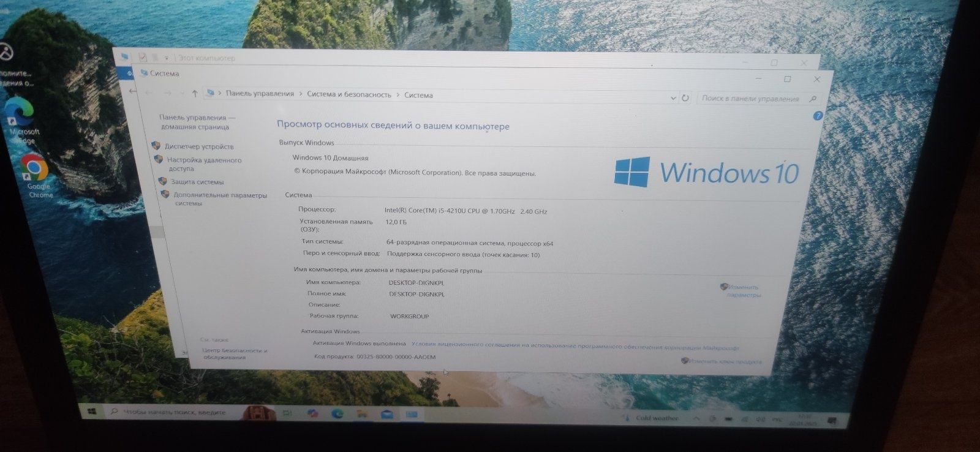Click the WORKGROUP value
980x452 pixels.
[410, 317]
